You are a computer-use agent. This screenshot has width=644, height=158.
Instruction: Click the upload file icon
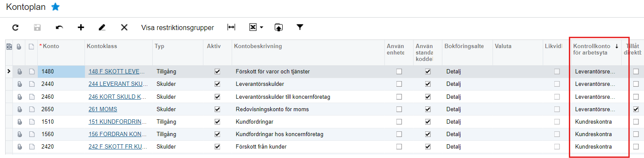coord(279,27)
